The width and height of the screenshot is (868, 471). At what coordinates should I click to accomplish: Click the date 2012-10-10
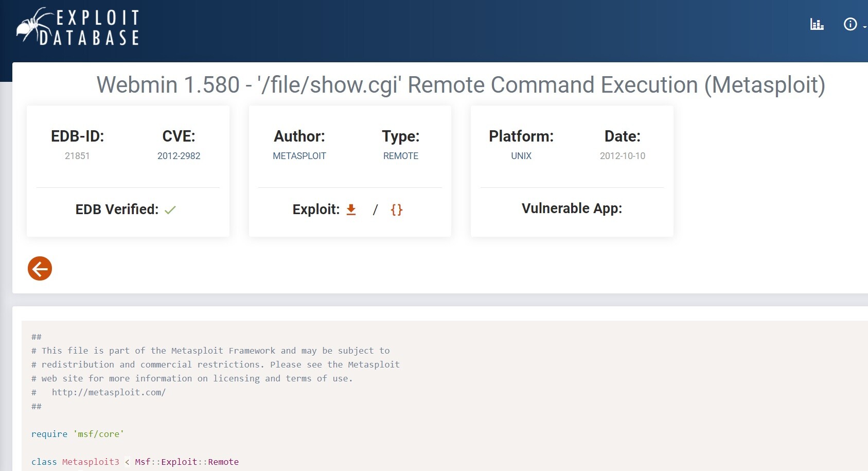622,156
